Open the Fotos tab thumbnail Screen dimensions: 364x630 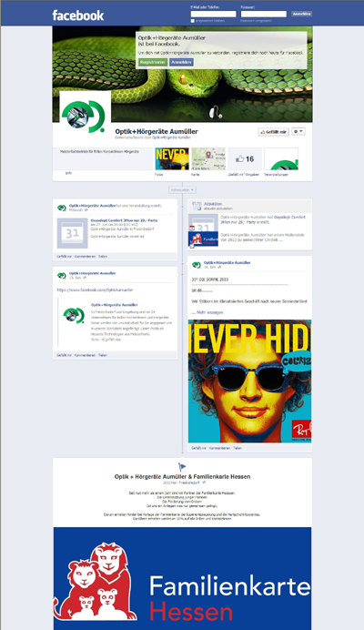172,159
